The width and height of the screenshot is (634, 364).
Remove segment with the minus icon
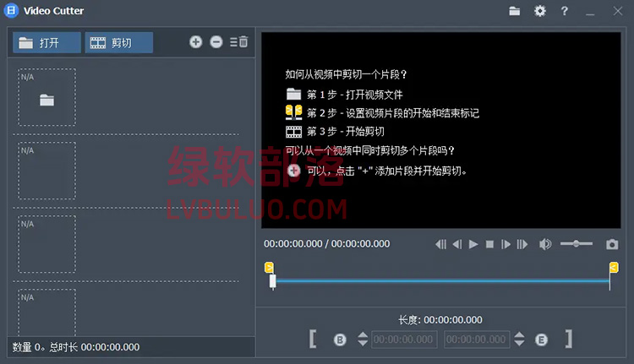point(216,41)
